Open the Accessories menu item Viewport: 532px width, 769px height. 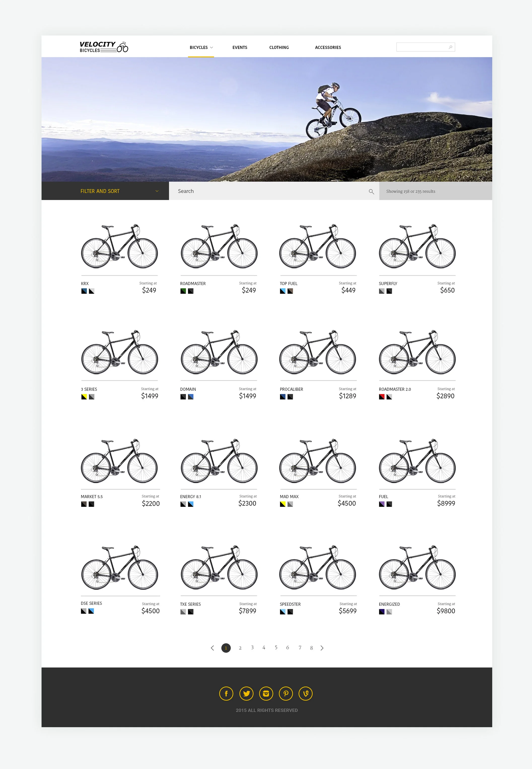(328, 47)
